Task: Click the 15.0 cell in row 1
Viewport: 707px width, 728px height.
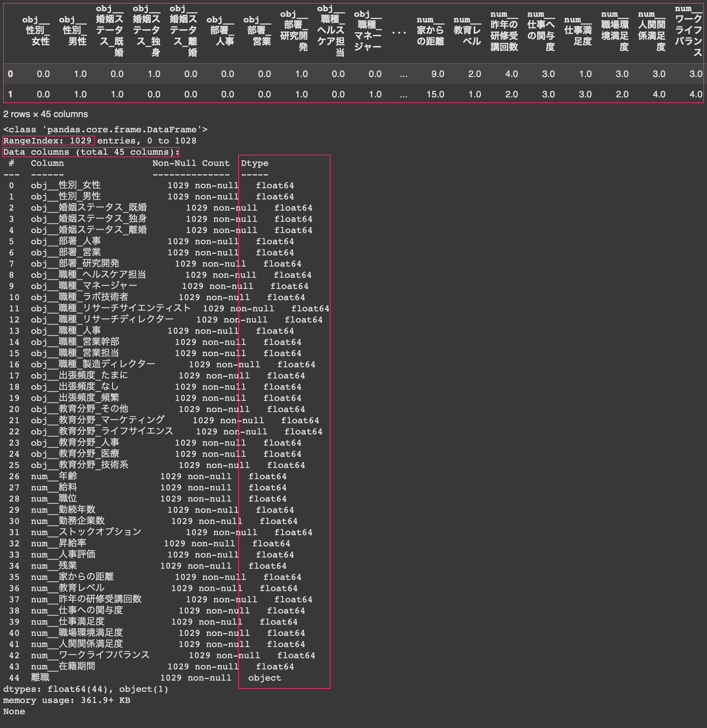Action: pyautogui.click(x=435, y=94)
